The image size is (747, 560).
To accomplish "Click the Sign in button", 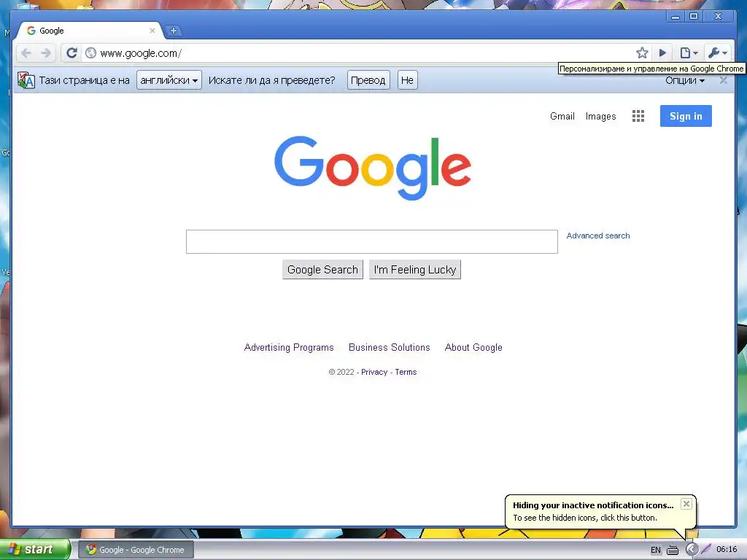I will click(686, 116).
